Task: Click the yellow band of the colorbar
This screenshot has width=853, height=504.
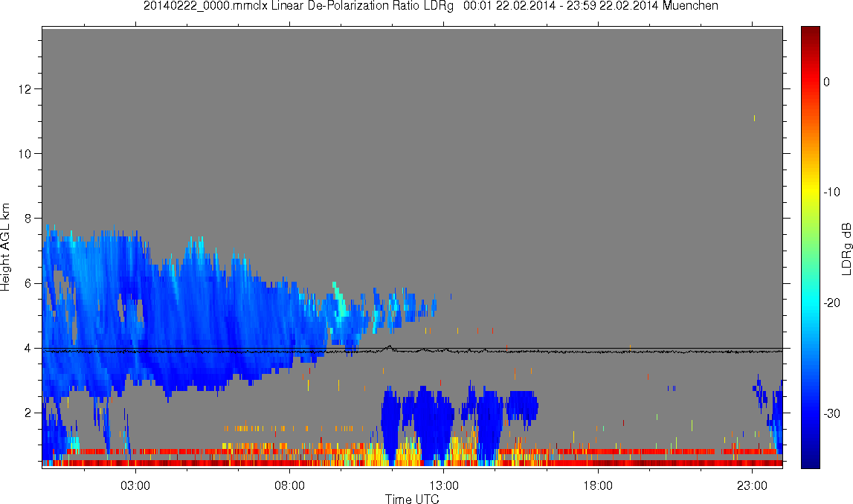Action: [810, 191]
